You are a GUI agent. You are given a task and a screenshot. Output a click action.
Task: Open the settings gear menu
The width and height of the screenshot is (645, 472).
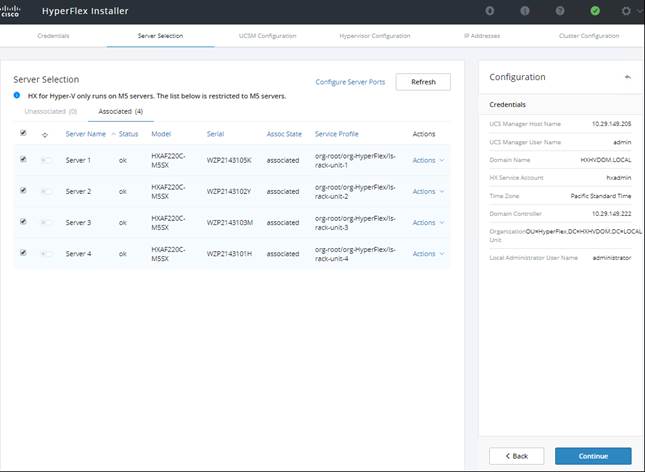click(626, 11)
